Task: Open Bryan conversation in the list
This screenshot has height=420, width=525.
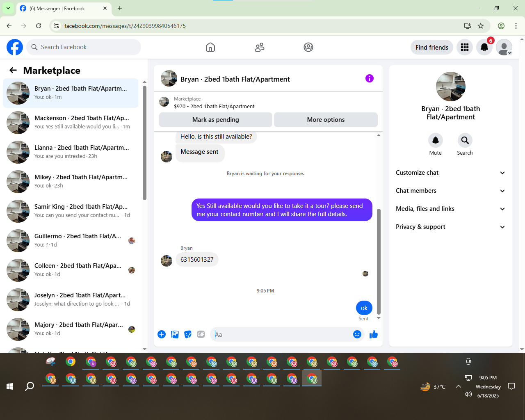Action: (71, 93)
